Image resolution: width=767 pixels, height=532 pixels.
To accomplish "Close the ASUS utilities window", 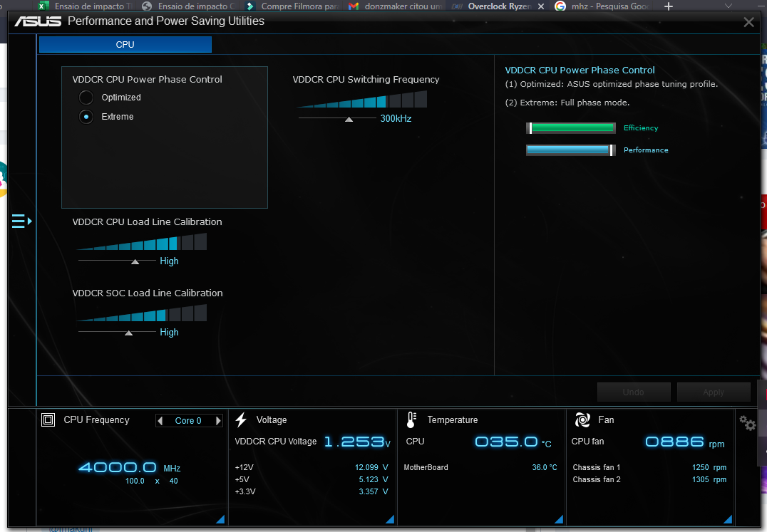I will 748,22.
